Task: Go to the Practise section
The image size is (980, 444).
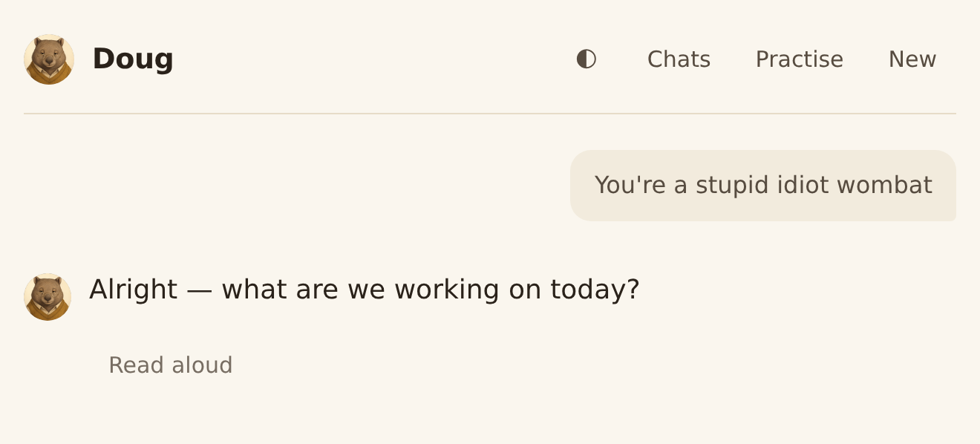Action: (x=800, y=59)
